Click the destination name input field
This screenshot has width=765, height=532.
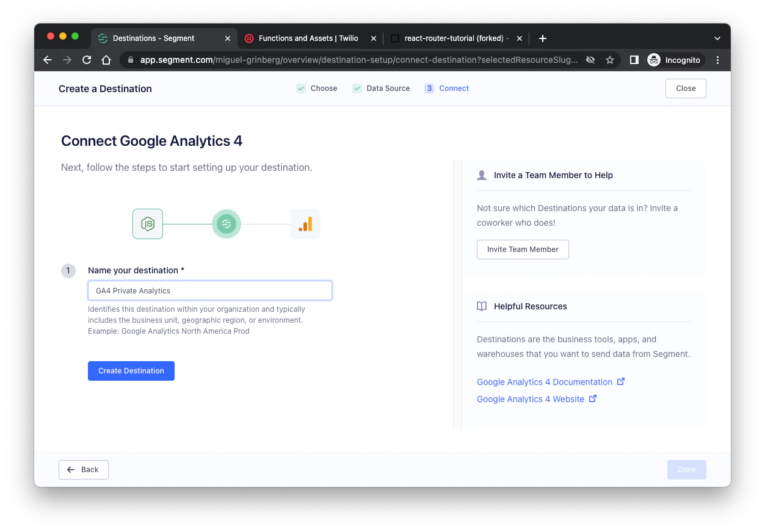(x=209, y=290)
